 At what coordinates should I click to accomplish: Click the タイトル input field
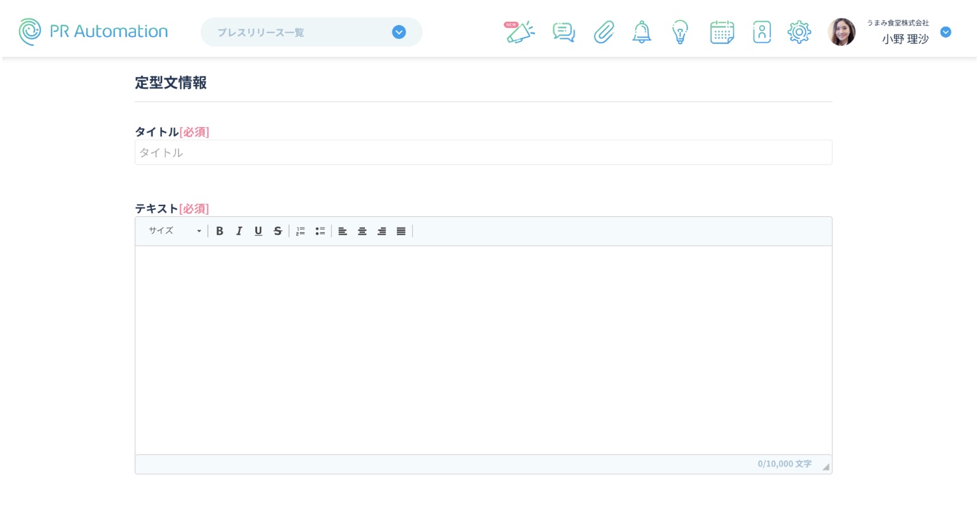[483, 153]
